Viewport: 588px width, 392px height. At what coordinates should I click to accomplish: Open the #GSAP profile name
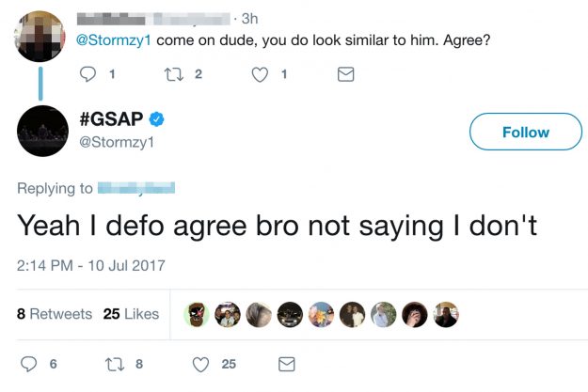[111, 119]
